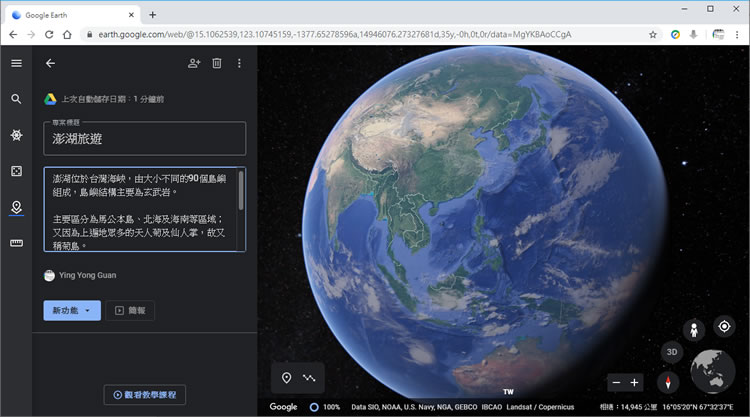This screenshot has height=417, width=750.
Task: Delete project with trash icon
Action: 217,63
